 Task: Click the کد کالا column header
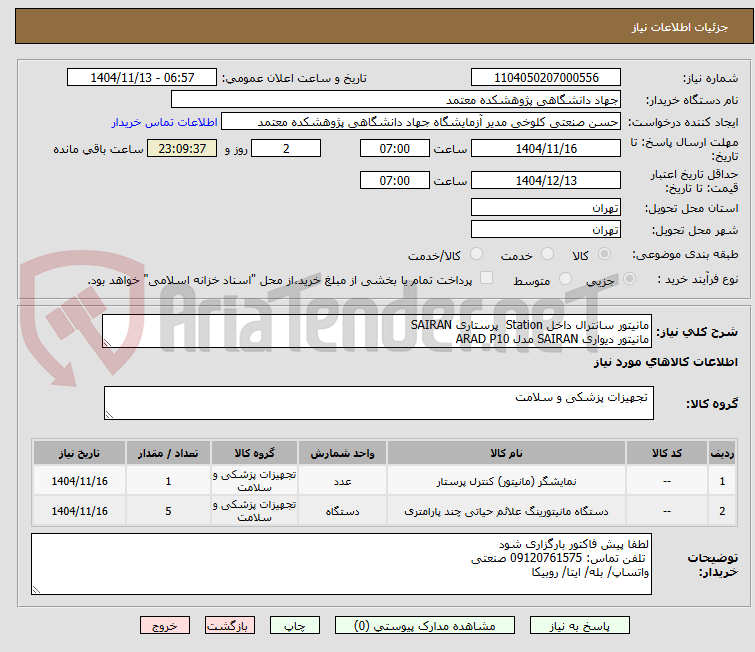pyautogui.click(x=666, y=453)
